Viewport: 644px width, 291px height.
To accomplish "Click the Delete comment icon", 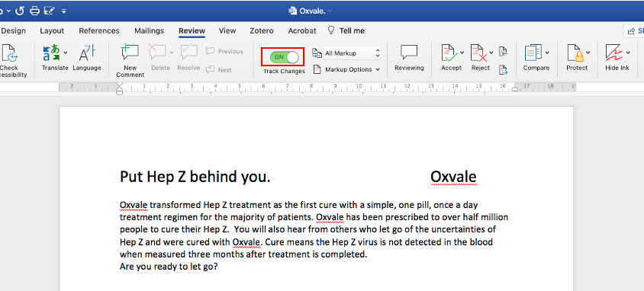I will coord(157,53).
